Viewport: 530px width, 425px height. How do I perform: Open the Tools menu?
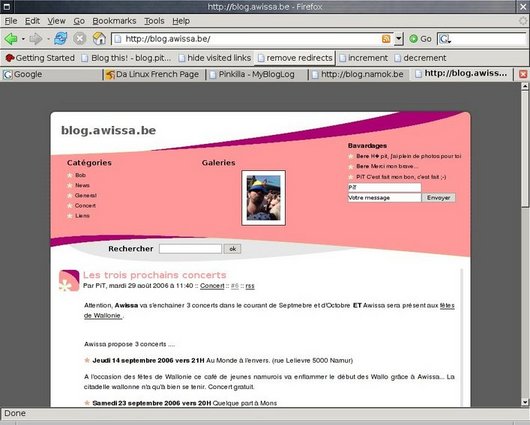pos(154,21)
